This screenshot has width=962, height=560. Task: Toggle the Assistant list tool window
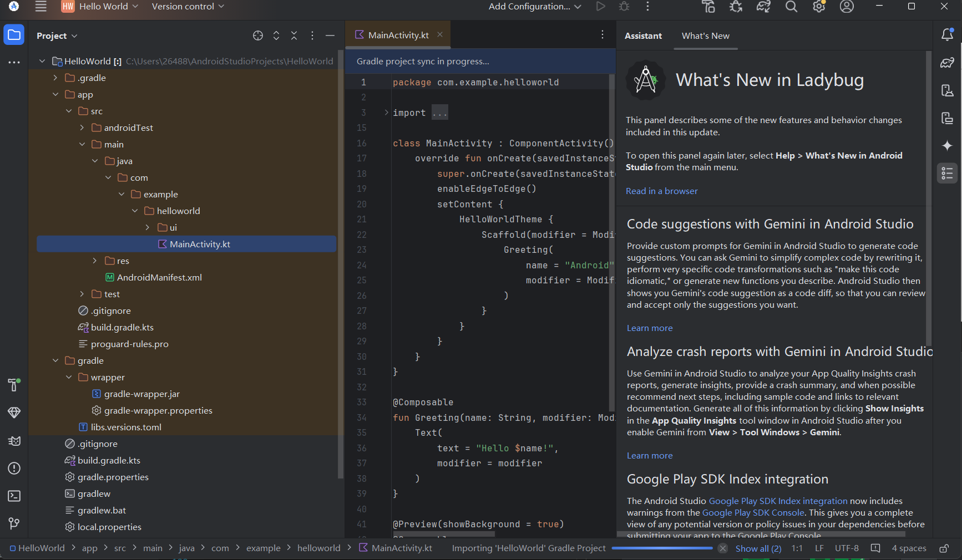[948, 174]
